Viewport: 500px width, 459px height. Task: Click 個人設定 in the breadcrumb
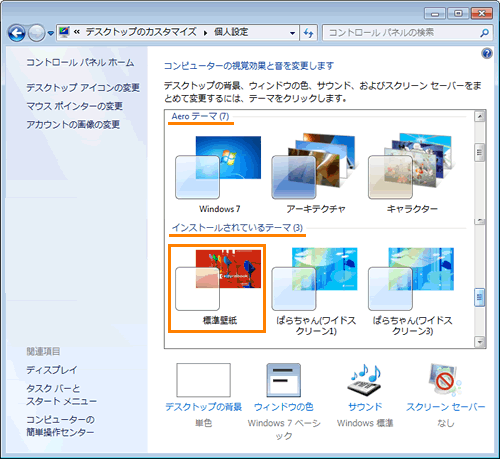(x=231, y=32)
